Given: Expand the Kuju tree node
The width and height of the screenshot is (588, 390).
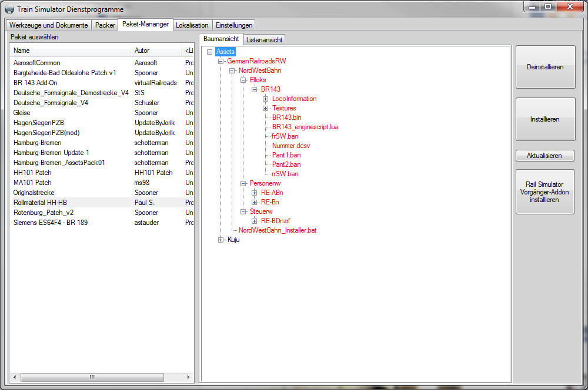Looking at the screenshot, I should click(x=221, y=240).
